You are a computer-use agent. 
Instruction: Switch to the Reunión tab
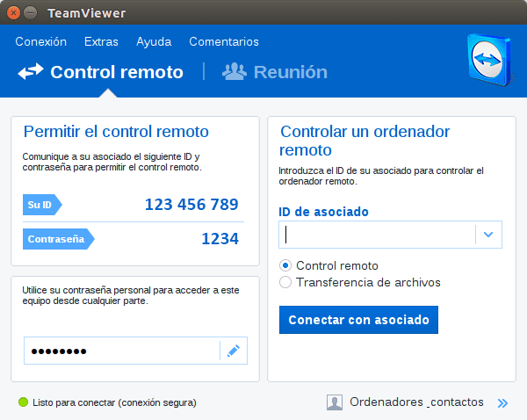(275, 72)
